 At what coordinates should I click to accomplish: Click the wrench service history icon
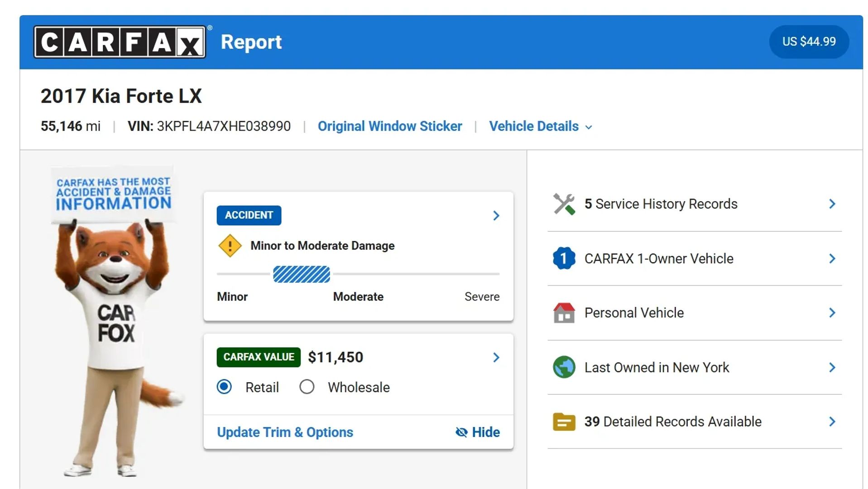[564, 204]
